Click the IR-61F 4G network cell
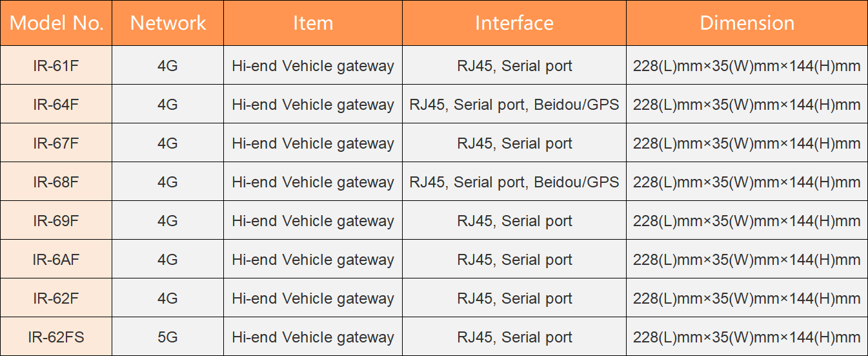Screen dimensions: 868x356 168,66
